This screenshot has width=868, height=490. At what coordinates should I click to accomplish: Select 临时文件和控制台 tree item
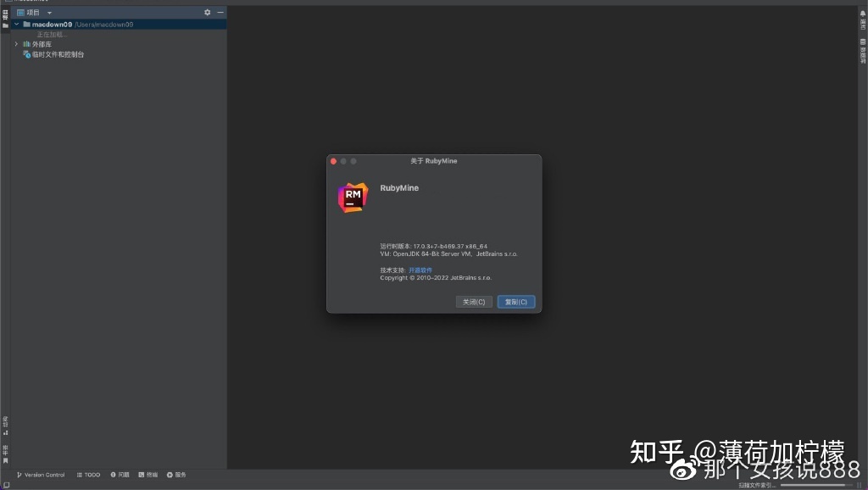click(53, 54)
